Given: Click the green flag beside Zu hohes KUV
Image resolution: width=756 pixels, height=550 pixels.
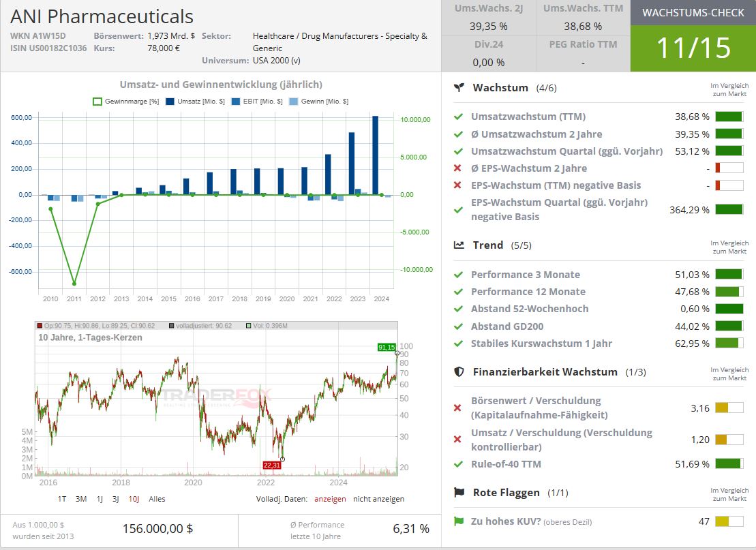Looking at the screenshot, I should 459,521.
